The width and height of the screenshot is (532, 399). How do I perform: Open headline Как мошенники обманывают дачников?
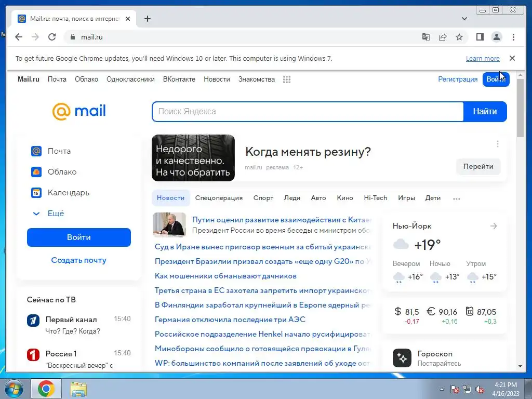225,276
